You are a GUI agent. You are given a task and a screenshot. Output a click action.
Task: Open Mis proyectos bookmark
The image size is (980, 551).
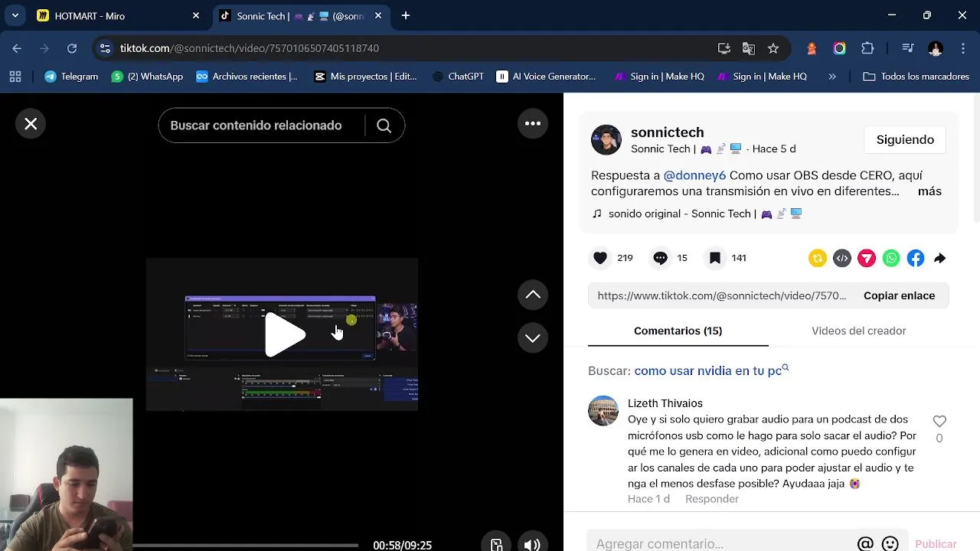(x=366, y=77)
